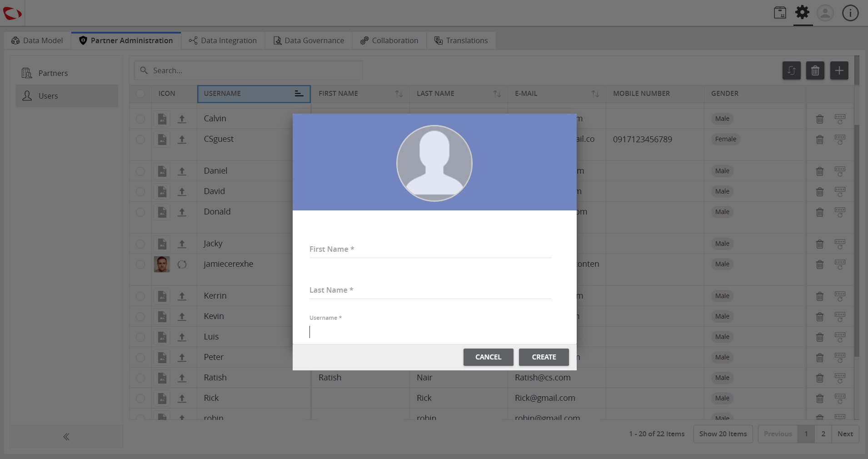Sort by E-Mail column arrows
Viewport: 868px width, 459px height.
(595, 94)
